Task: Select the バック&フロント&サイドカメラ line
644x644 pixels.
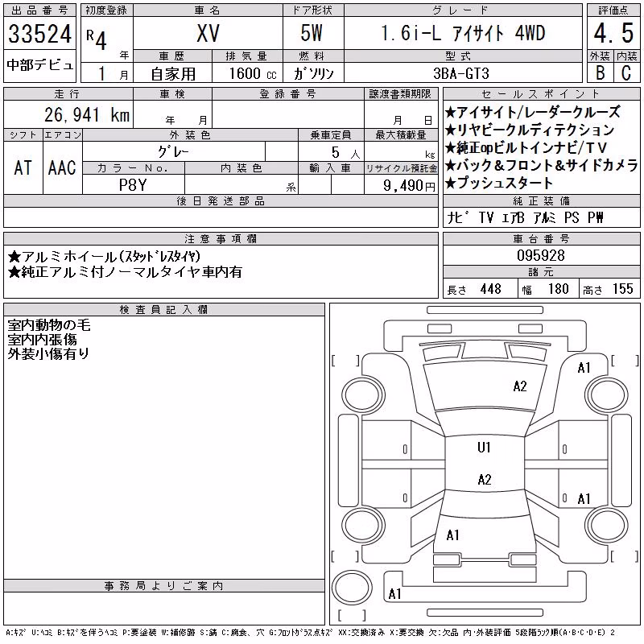Action: pos(541,165)
